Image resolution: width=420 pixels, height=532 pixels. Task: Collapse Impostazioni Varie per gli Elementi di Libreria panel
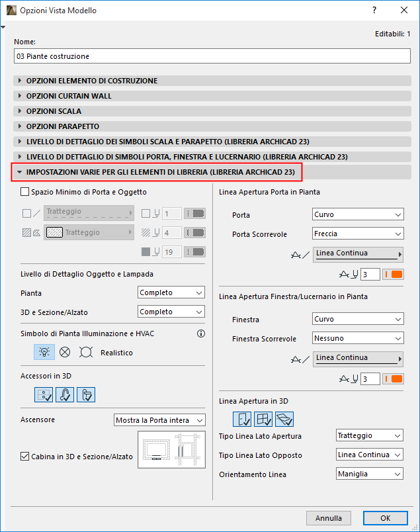click(x=212, y=172)
